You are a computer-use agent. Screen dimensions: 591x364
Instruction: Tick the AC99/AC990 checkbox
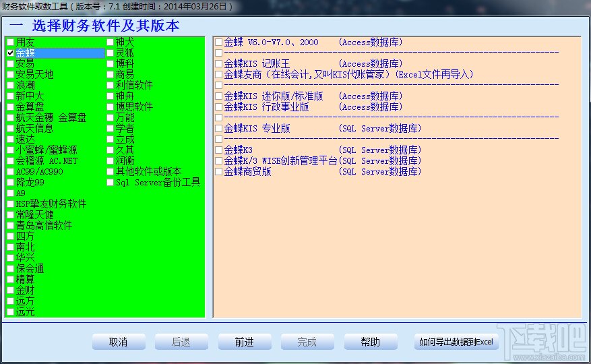(11, 172)
